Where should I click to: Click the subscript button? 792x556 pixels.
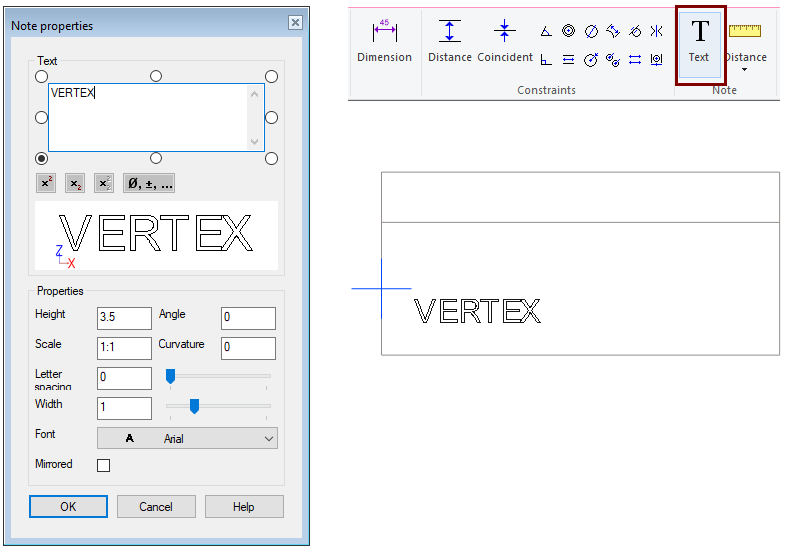point(75,183)
